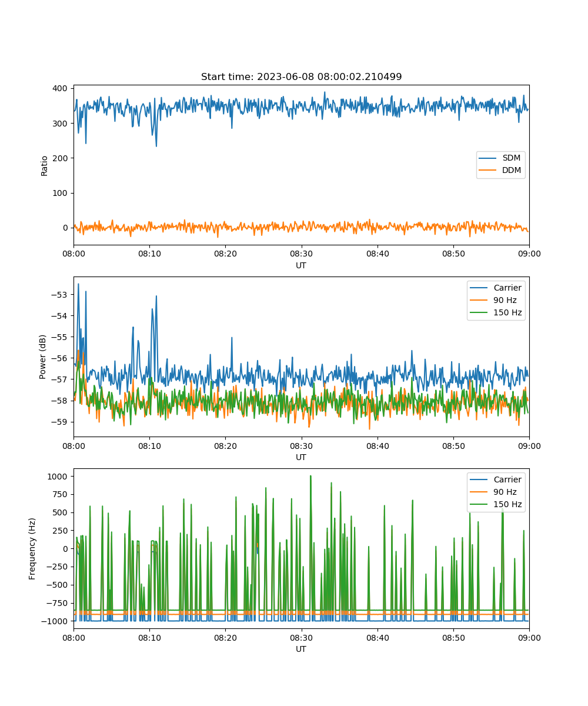Click the 09:00 tick under the Ratio plot

(x=529, y=254)
